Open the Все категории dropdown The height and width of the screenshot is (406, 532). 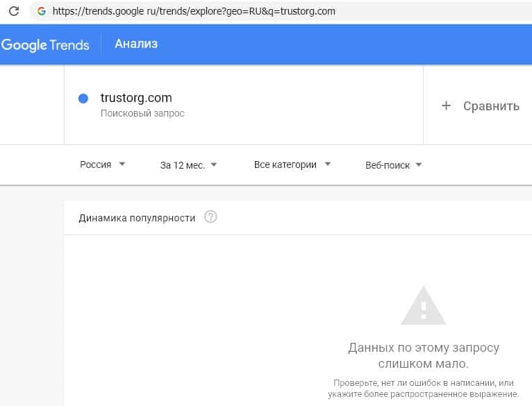[x=292, y=164]
